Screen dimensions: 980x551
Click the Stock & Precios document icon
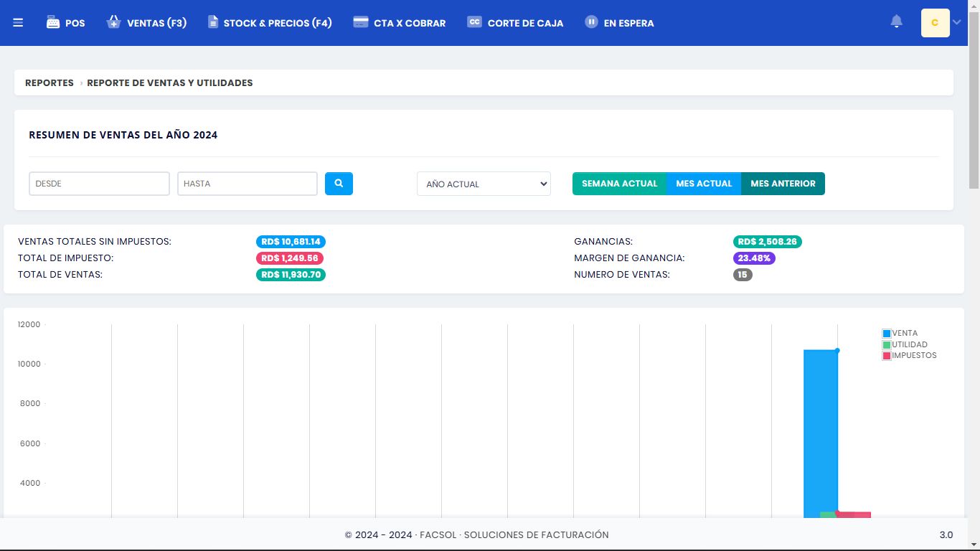click(213, 22)
